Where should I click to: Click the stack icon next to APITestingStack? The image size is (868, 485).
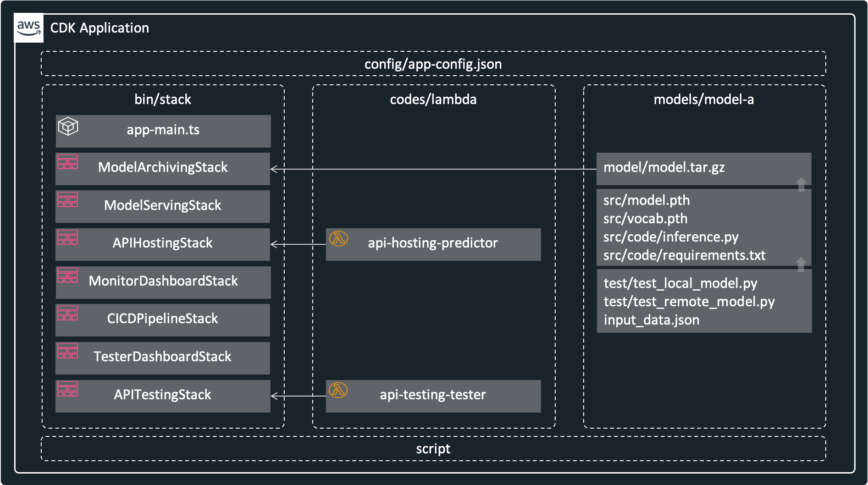coord(67,389)
